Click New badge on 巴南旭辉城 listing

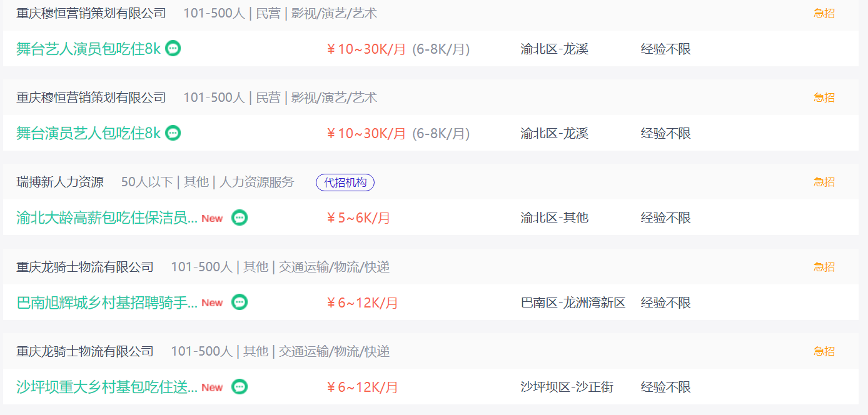[x=212, y=302]
